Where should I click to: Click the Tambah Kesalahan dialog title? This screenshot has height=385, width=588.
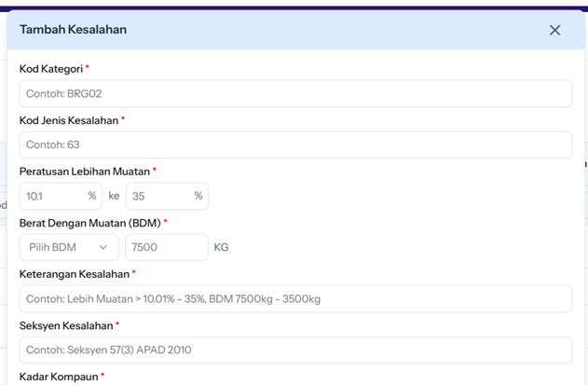73,30
